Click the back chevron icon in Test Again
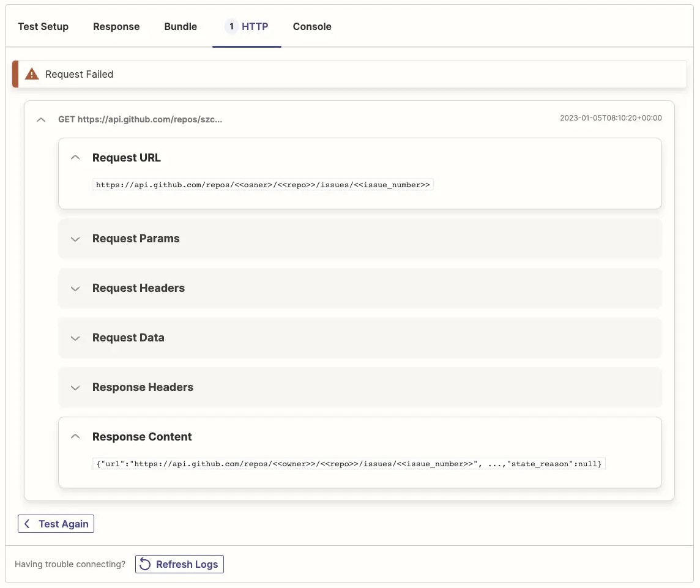Screen dimensions: 700x588 (27, 524)
